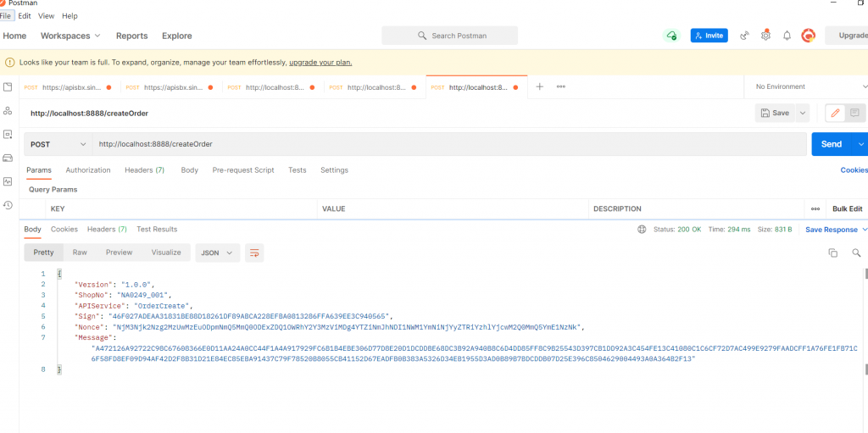The width and height of the screenshot is (868, 433).
Task: Open the APIs sidebar panel
Action: click(x=8, y=111)
